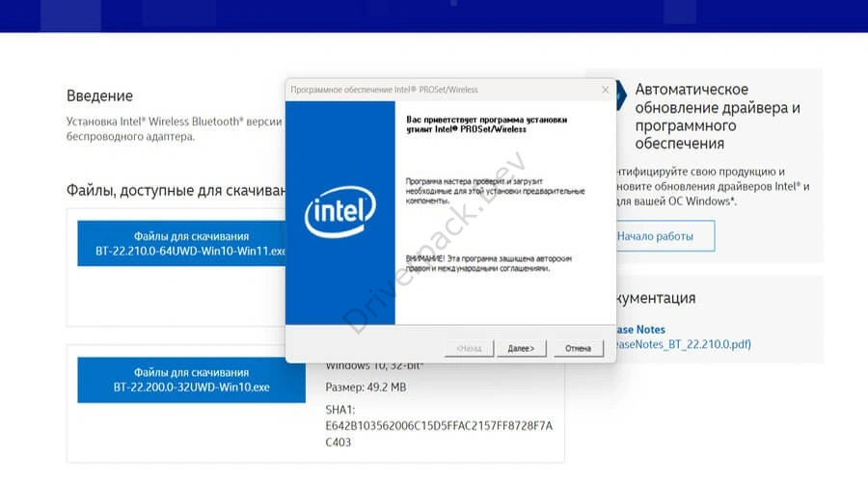Click the Установка Intel Wireless Bluetooth description

pos(175,129)
